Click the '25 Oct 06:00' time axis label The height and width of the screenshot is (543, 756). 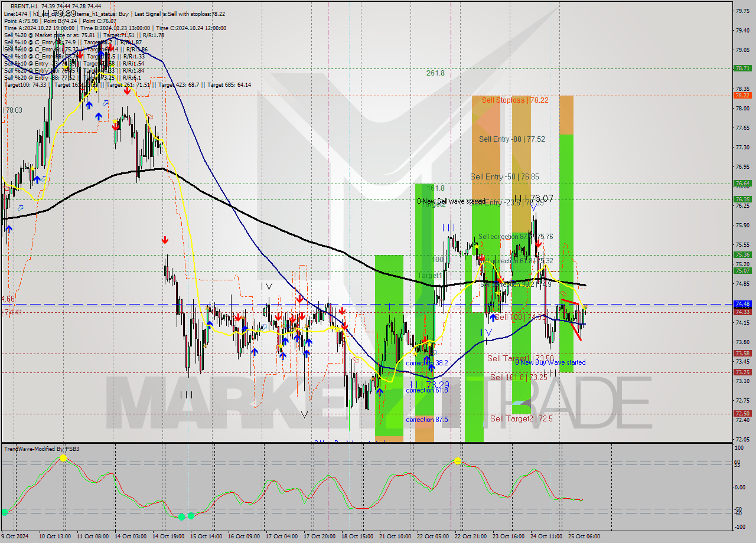584,537
